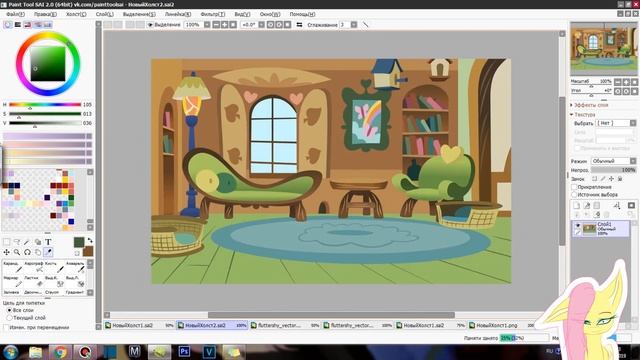
Task: Create a new layer in layer panel
Action: pyautogui.click(x=576, y=206)
